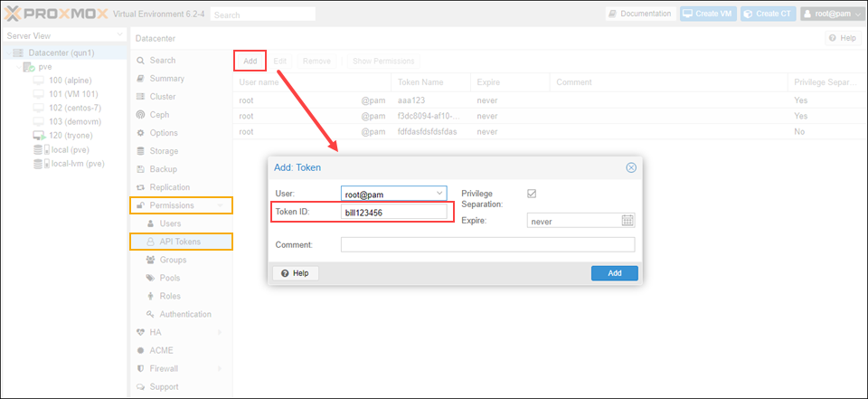This screenshot has width=868, height=399.
Task: Open the Firewall section
Action: click(165, 368)
